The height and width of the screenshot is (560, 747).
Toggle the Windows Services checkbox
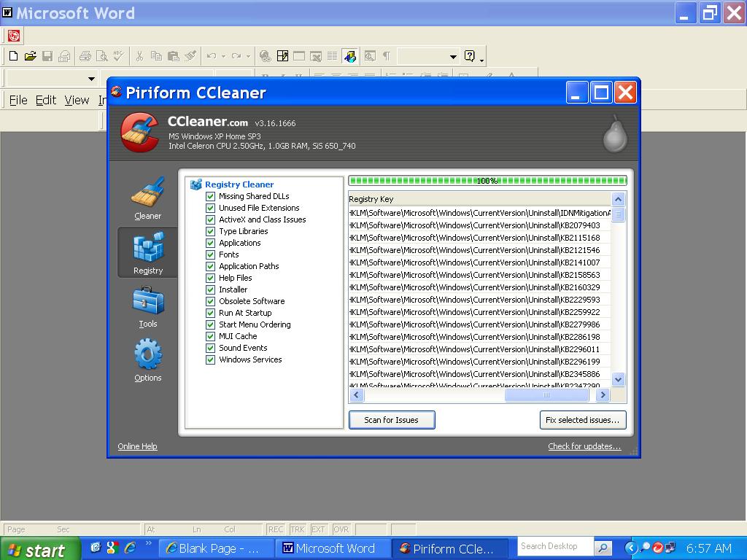tap(210, 359)
